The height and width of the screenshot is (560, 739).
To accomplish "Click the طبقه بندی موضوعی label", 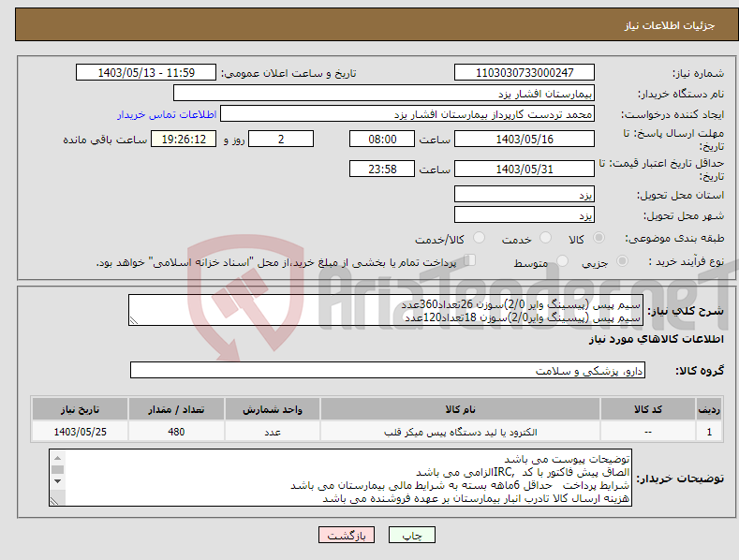I will pos(674,239).
